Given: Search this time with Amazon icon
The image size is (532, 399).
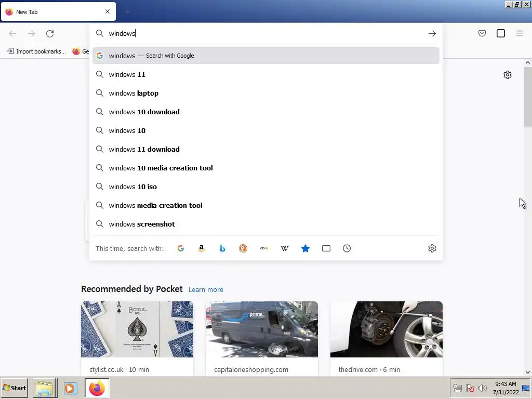Looking at the screenshot, I should point(202,248).
